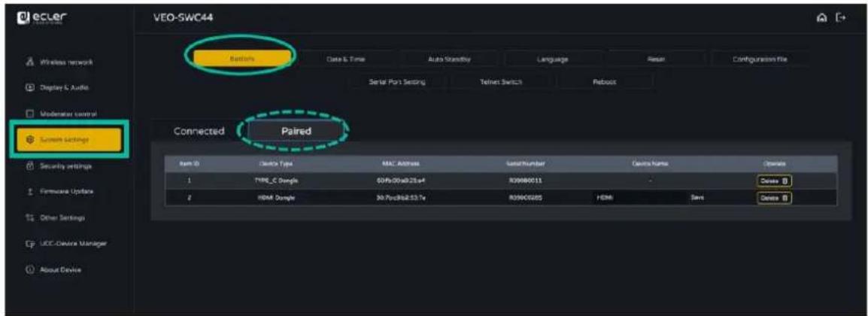Save the HDMI dongle device name
This screenshot has height=316, width=868.
click(696, 198)
